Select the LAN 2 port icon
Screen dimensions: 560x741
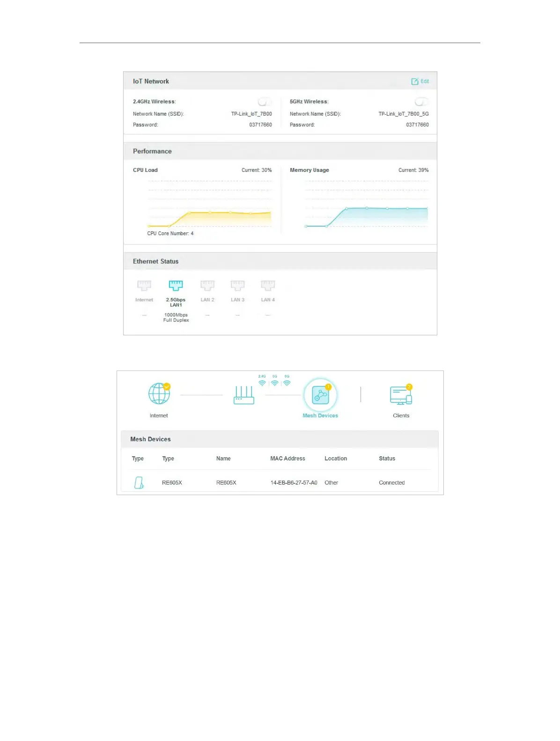coord(207,285)
